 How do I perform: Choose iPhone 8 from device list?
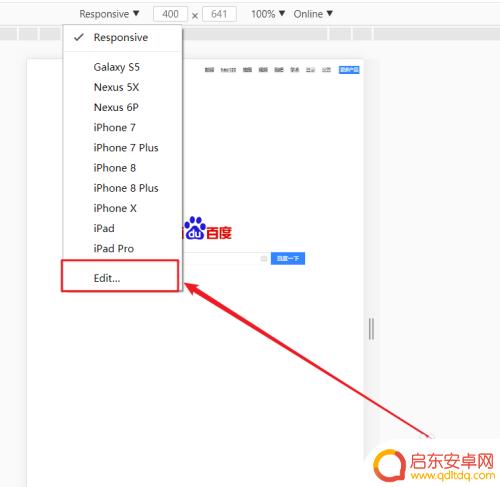point(122,168)
